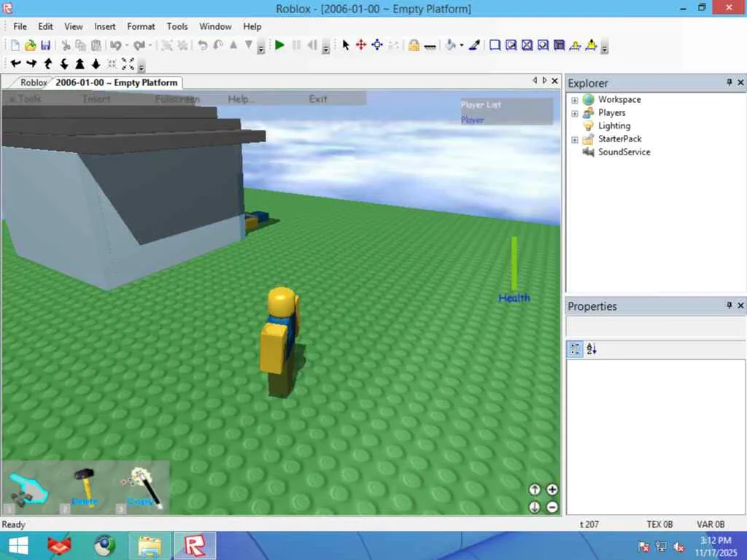Select Workspace in the Explorer
Screen dimensions: 747x560
pos(619,99)
